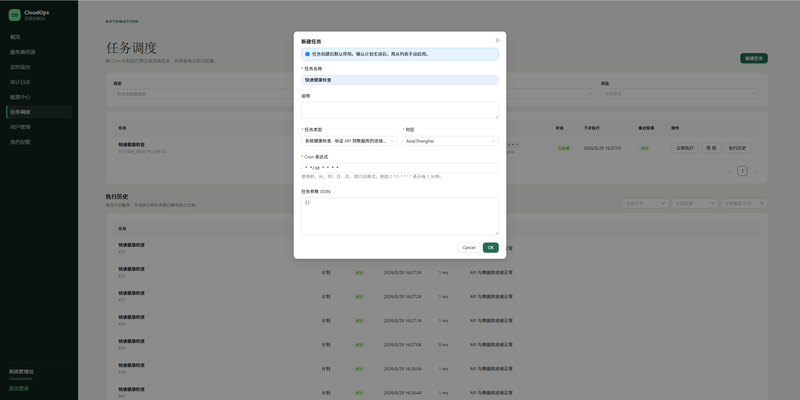Open 角色权限 in the sidebar
The image size is (800, 400).
(x=39, y=142)
